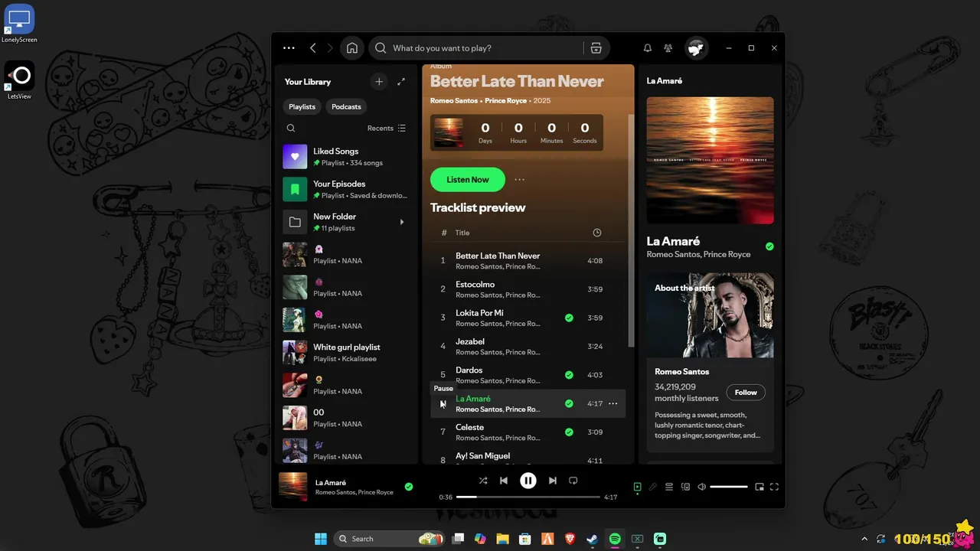Toggle saved check on Celeste
The height and width of the screenshot is (551, 980).
click(x=569, y=432)
